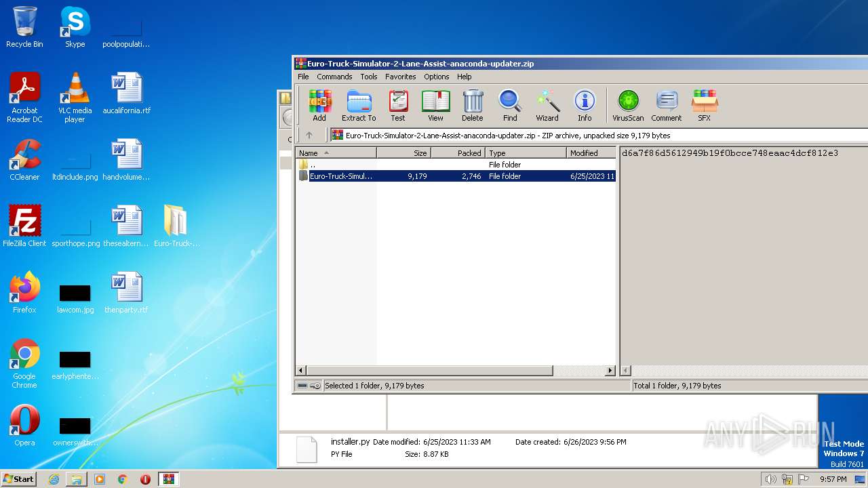
Task: Open the Find magnifier tool
Action: (510, 106)
